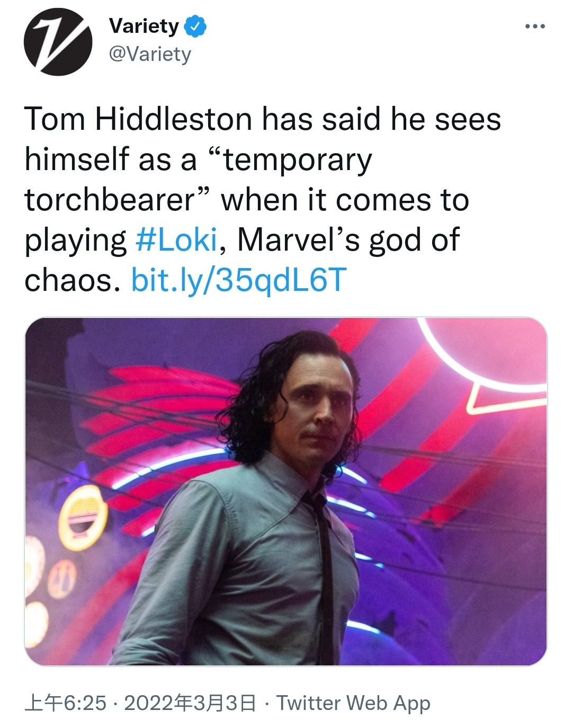
Task: Open the Variety profile avatar logo
Action: tap(58, 42)
